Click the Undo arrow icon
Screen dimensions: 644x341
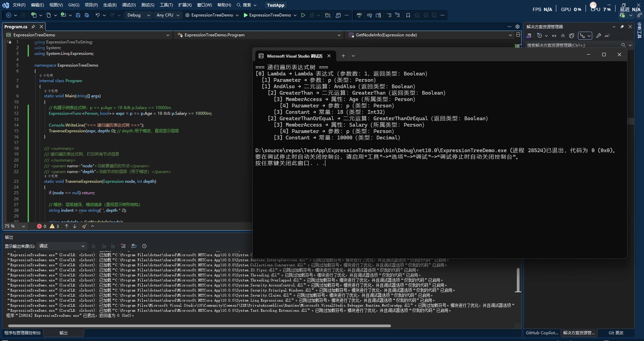(98, 15)
